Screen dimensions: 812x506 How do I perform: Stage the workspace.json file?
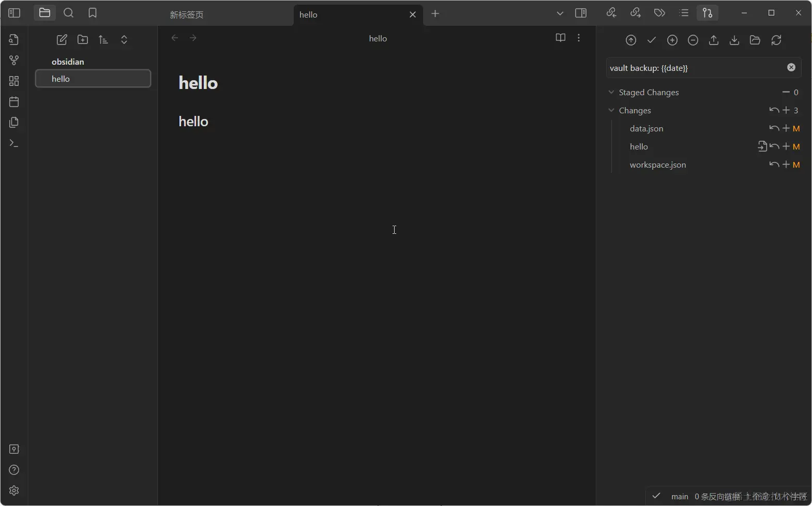click(786, 165)
